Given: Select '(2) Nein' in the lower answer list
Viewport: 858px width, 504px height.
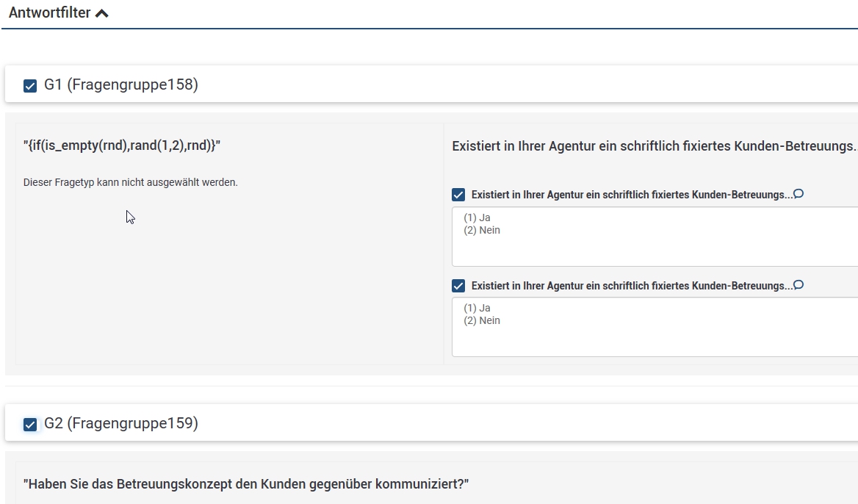Looking at the screenshot, I should coord(482,320).
